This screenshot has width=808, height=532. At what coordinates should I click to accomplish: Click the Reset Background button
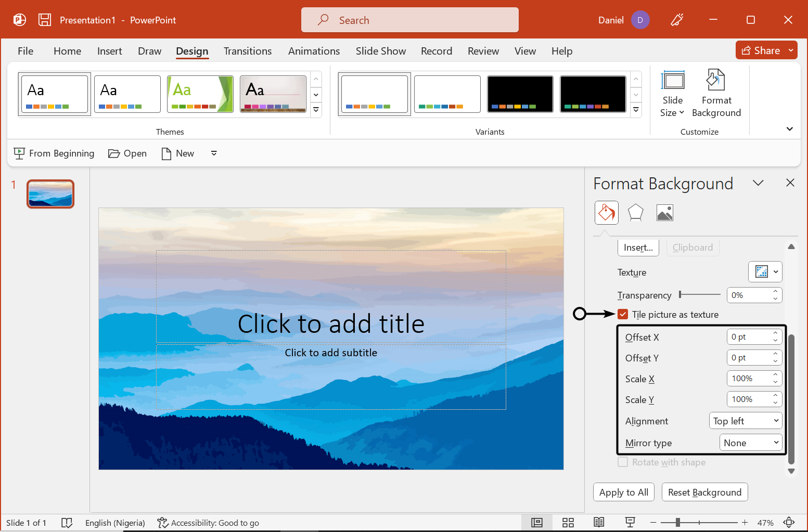(704, 492)
